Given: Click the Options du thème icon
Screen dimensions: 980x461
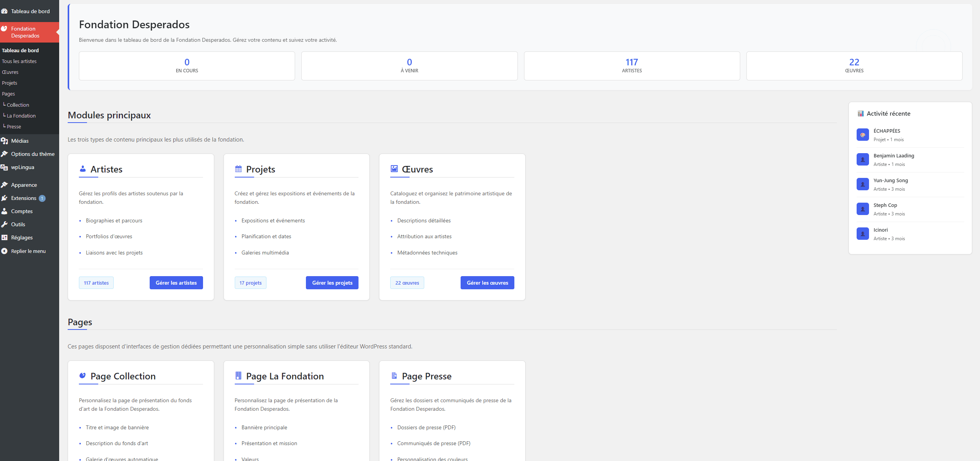Looking at the screenshot, I should 4,154.
